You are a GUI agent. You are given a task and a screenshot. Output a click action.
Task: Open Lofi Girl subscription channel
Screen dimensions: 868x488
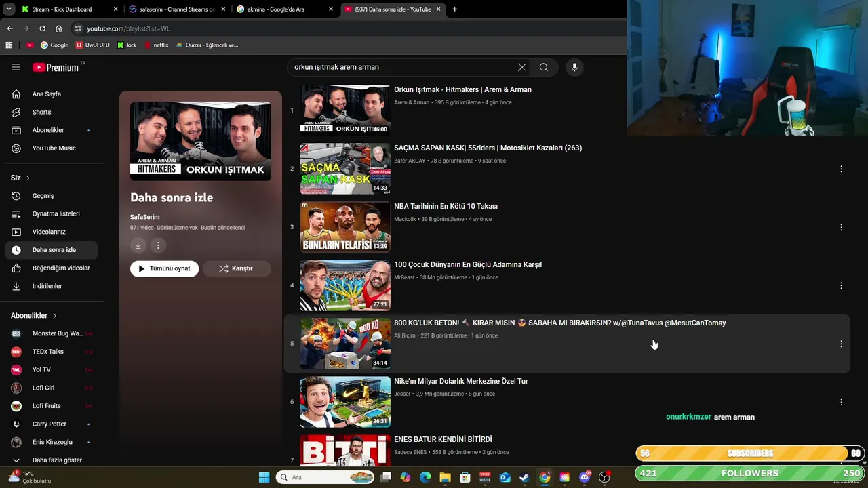coord(52,388)
